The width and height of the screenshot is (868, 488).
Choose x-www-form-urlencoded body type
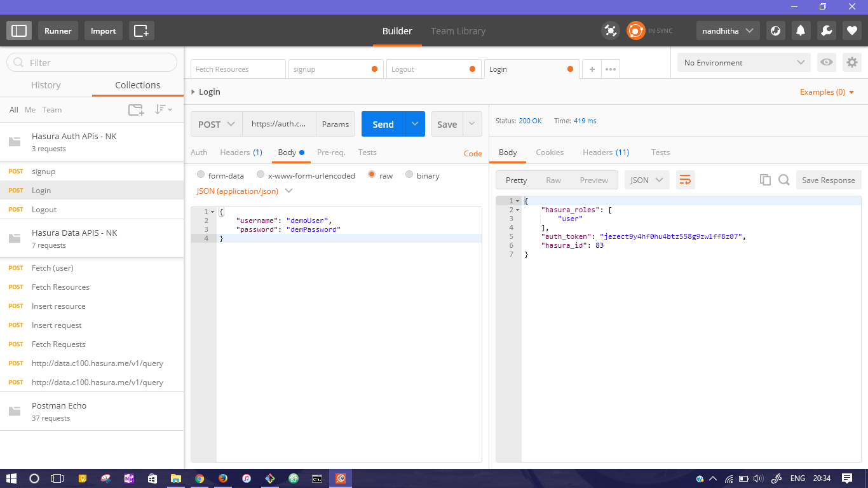tap(261, 175)
